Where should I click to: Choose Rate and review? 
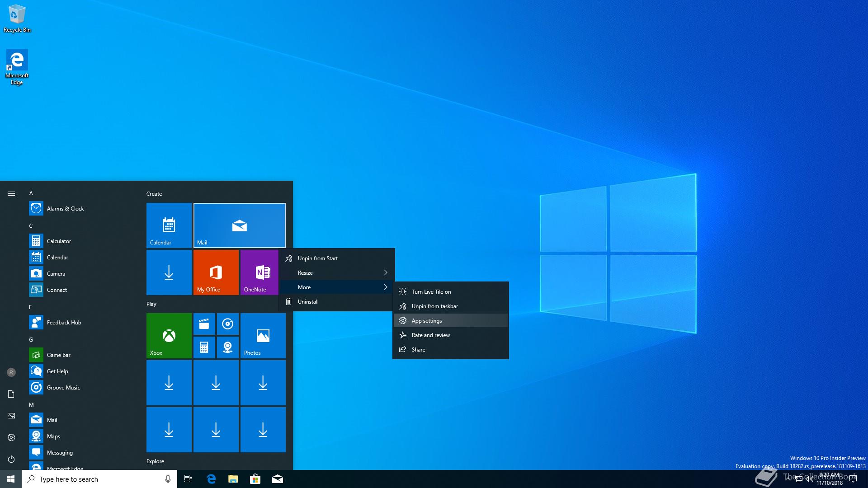pos(451,335)
